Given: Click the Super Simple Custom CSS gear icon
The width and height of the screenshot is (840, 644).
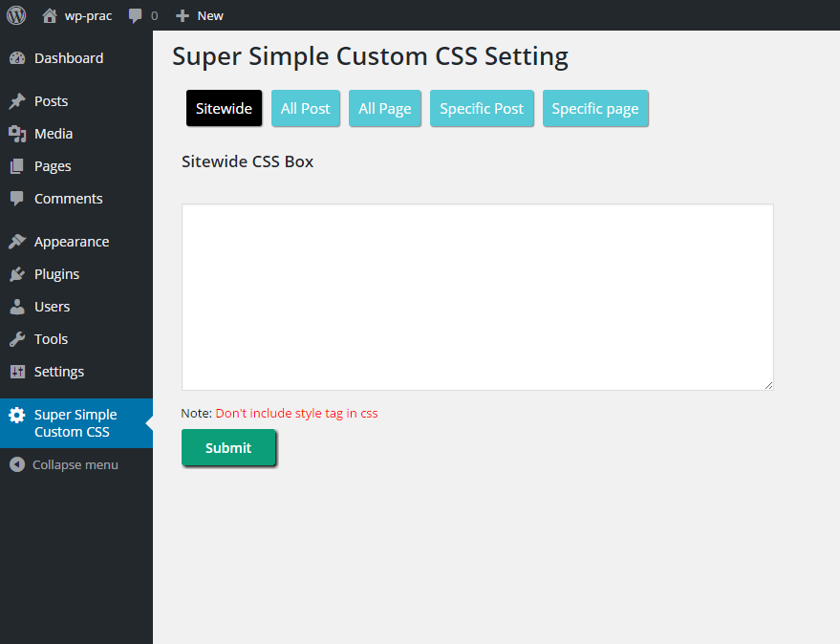Looking at the screenshot, I should pyautogui.click(x=17, y=416).
